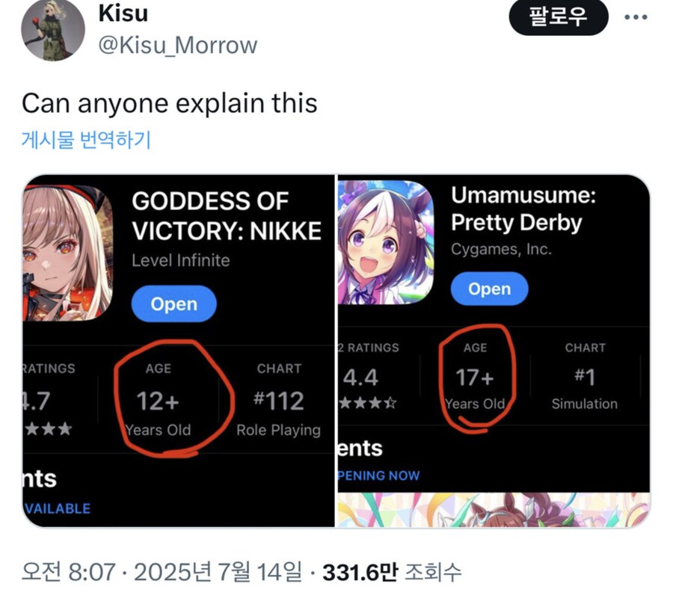Viewport: 673px width, 616px height.
Task: Tap the GODDESS OF VICTORY: NIKKE app icon
Action: (68, 253)
